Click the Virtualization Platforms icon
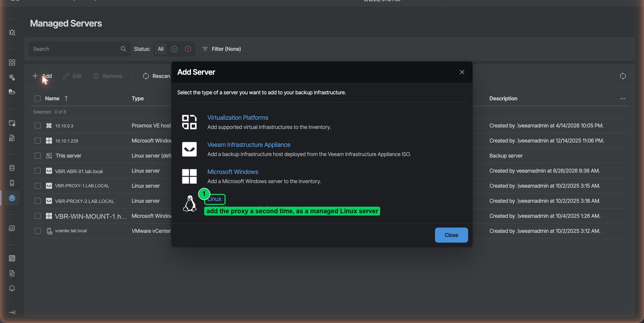This screenshot has height=323, width=644. pyautogui.click(x=189, y=122)
